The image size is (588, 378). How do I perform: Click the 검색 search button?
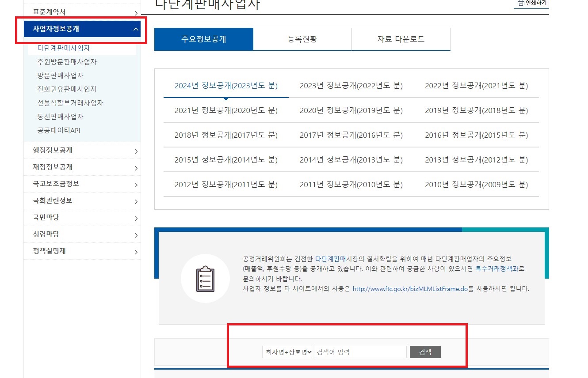pos(425,352)
